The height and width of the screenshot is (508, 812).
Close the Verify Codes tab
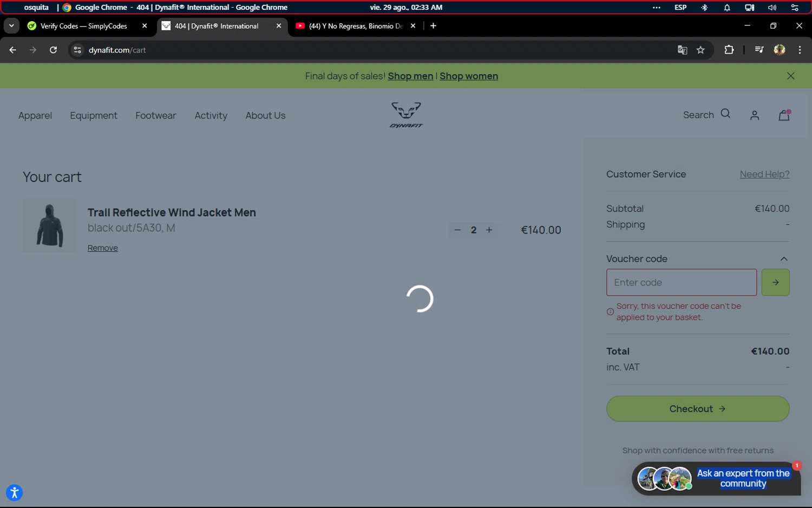[x=145, y=26]
